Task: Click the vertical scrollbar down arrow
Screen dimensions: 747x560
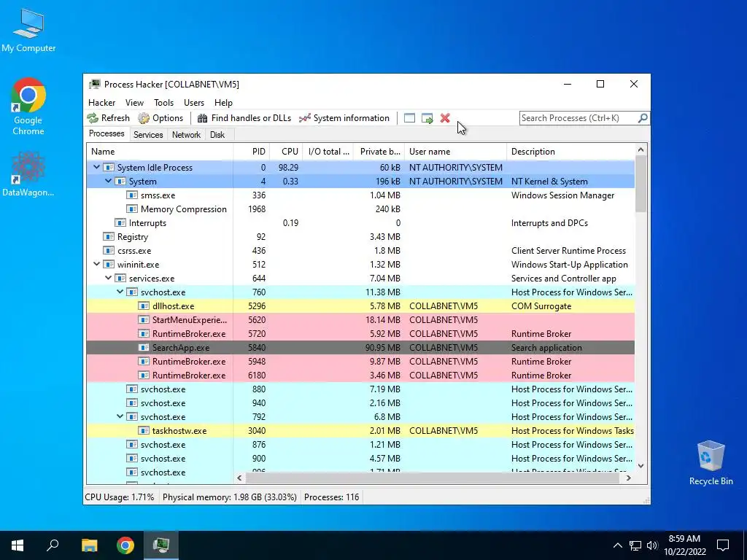Action: (x=640, y=466)
